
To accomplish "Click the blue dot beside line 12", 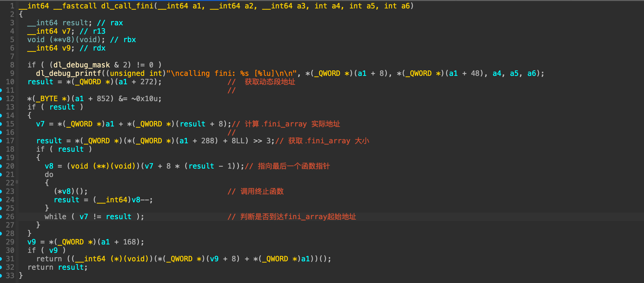I will pyautogui.click(x=1, y=99).
